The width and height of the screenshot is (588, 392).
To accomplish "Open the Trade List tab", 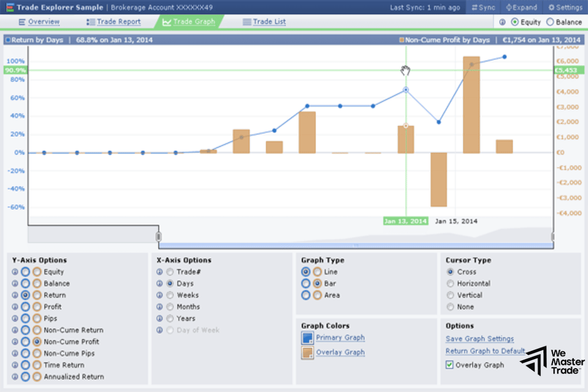I will tap(269, 22).
